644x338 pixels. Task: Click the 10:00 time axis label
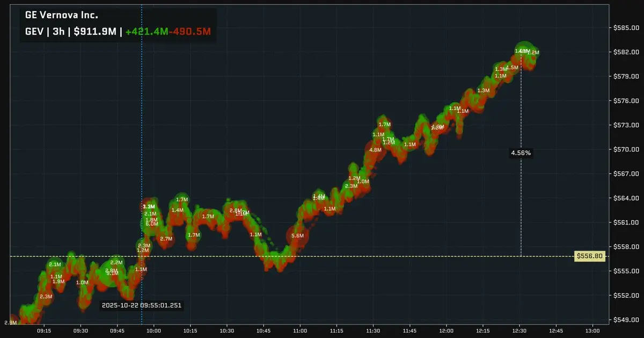(x=154, y=332)
